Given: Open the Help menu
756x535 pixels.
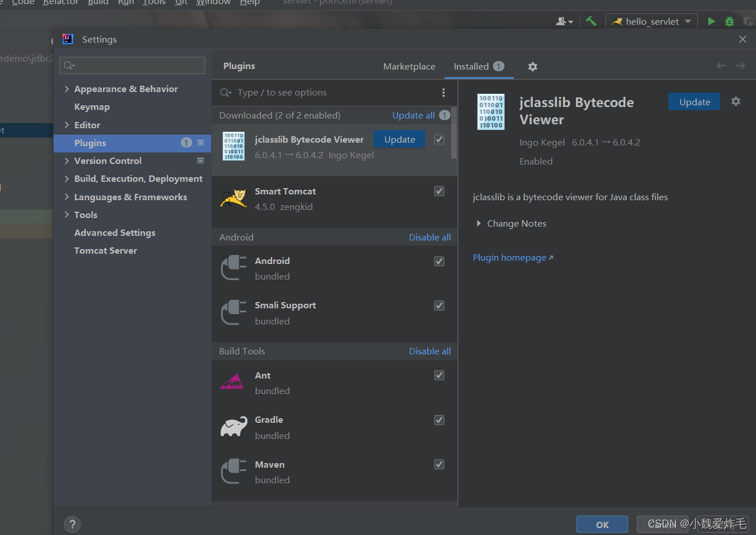Looking at the screenshot, I should click(x=250, y=2).
